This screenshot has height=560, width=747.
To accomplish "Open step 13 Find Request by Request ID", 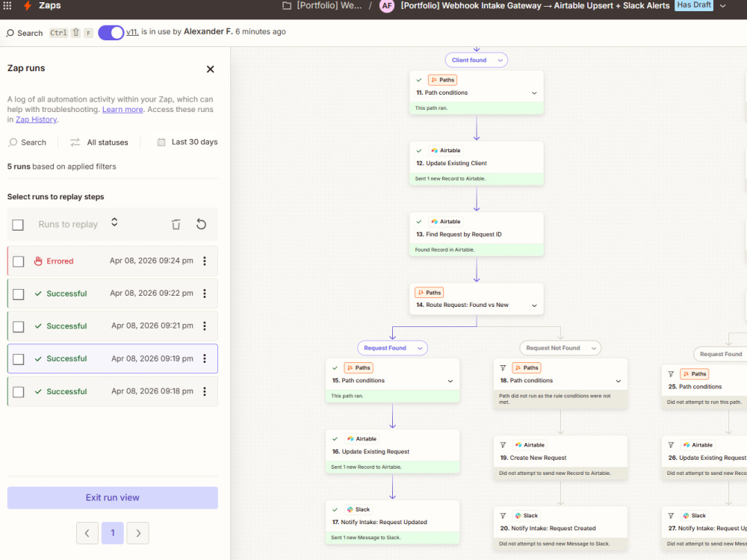I will pos(477,234).
